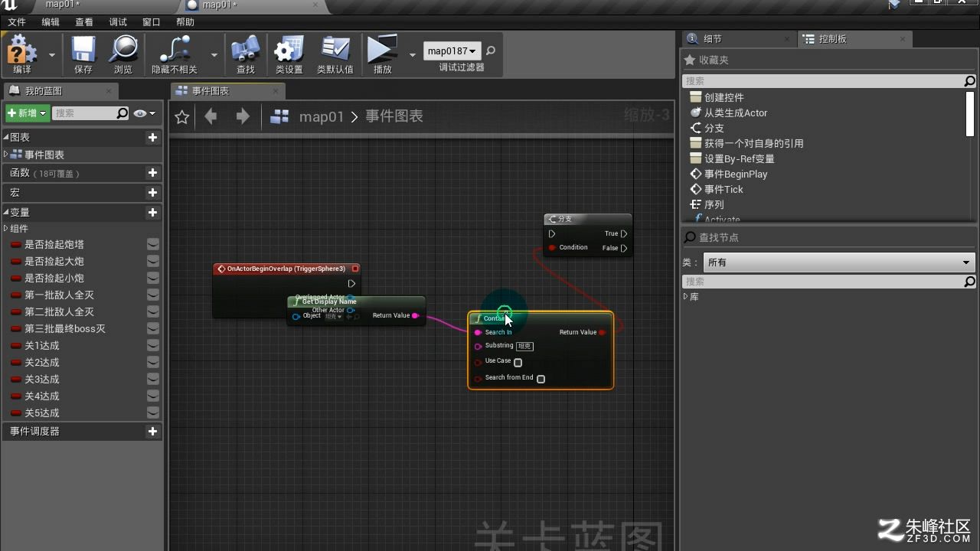The height and width of the screenshot is (551, 980).
Task: Open the 文件 menu
Action: 17,22
